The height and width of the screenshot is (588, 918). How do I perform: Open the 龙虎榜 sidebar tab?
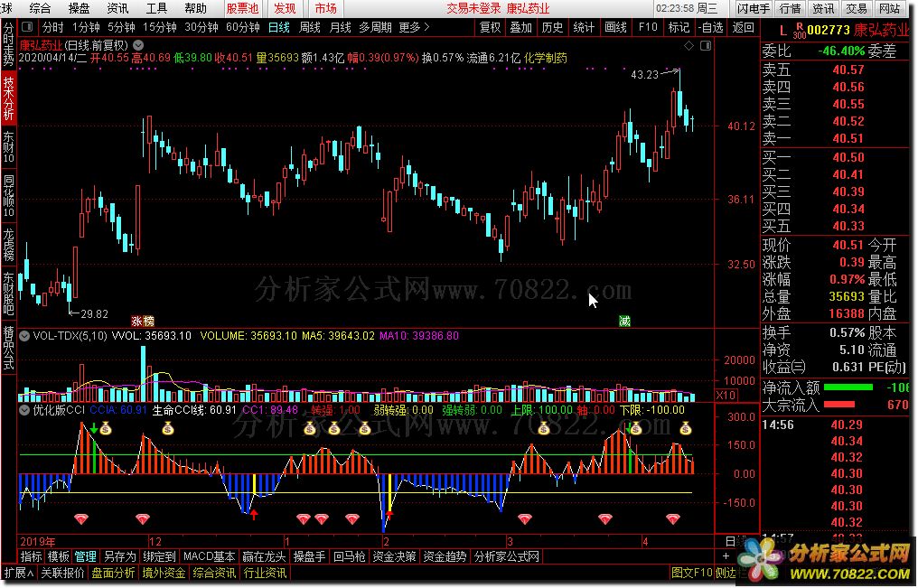click(x=8, y=245)
